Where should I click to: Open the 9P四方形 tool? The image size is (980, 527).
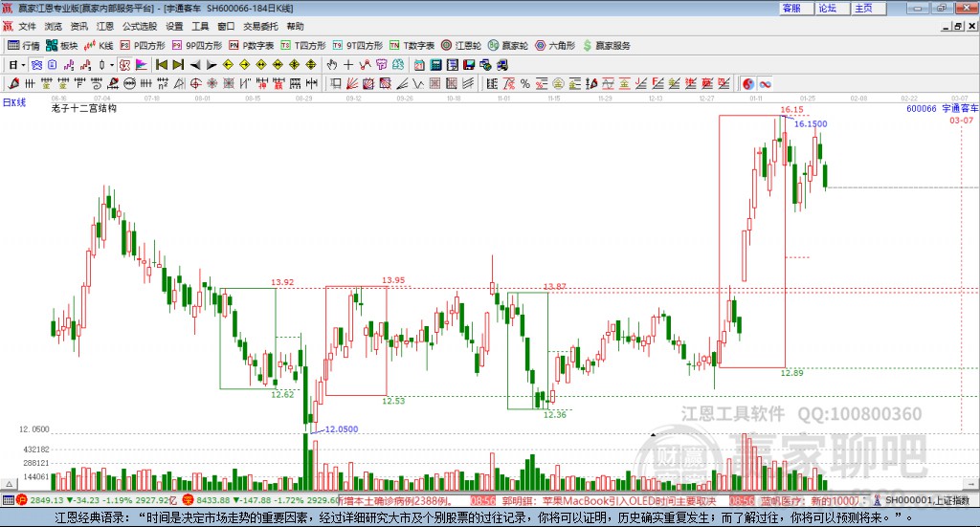(197, 46)
